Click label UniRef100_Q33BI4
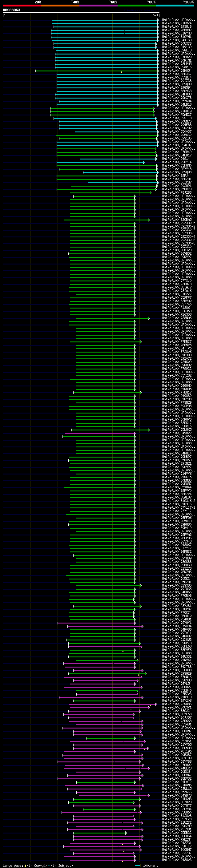Viewport: 197px width, 868px height. tap(177, 77)
